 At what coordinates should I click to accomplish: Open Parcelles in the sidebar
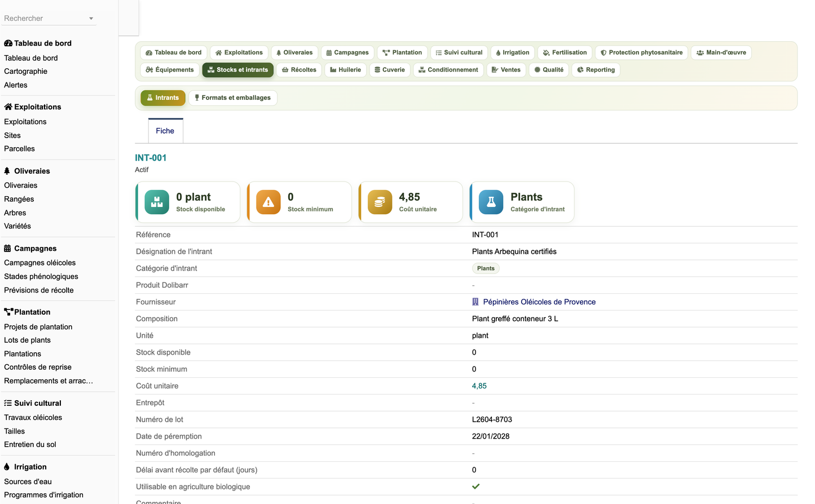coord(20,149)
